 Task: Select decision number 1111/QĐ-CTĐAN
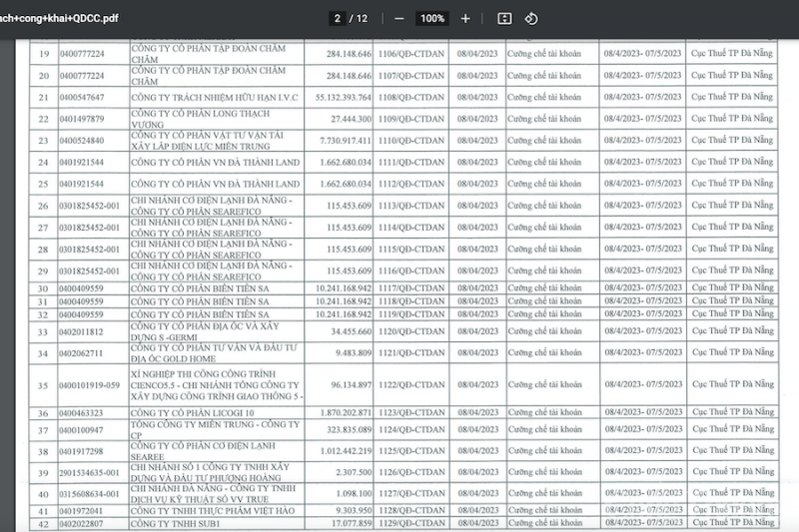[411, 163]
